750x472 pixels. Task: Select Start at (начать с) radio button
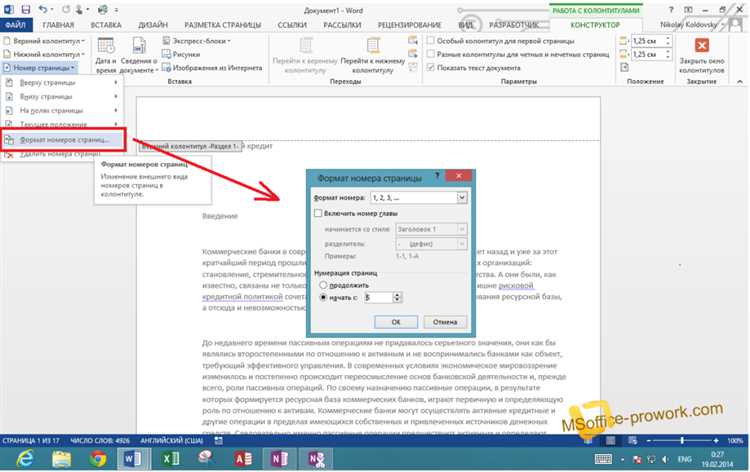pos(323,297)
